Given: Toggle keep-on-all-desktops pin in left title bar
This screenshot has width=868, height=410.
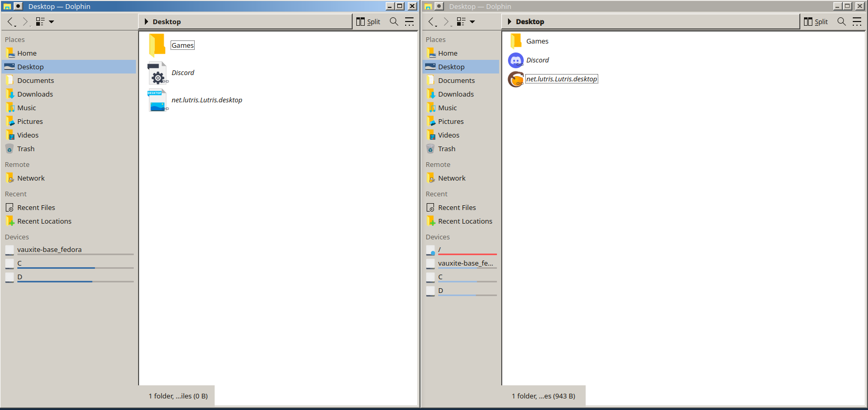Looking at the screenshot, I should (x=18, y=6).
